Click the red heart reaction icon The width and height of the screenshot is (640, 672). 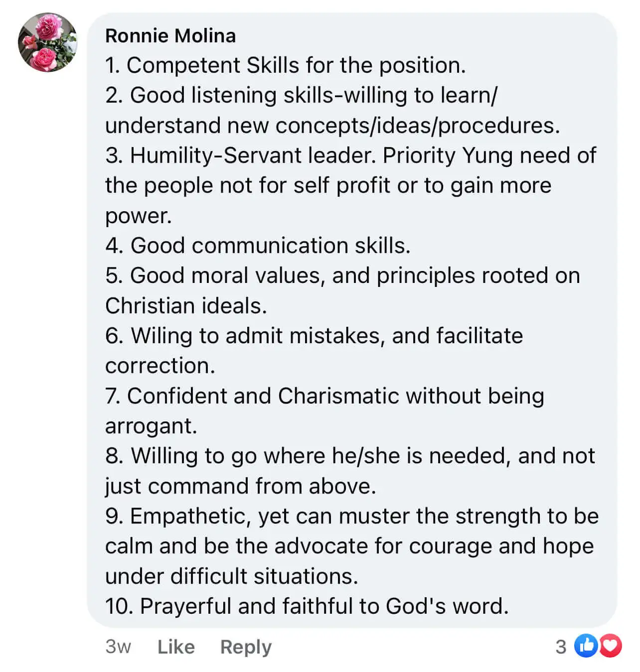611,646
